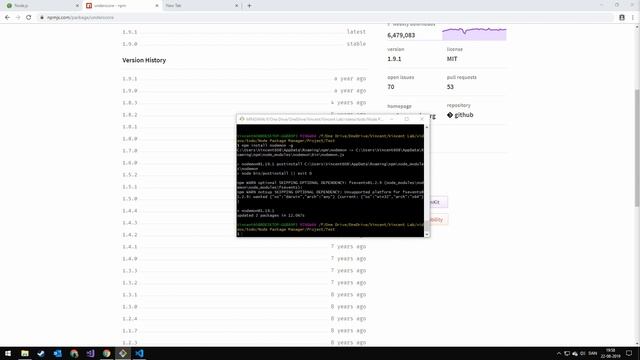
Task: Click the weekly downloads graph
Action: coord(474,34)
